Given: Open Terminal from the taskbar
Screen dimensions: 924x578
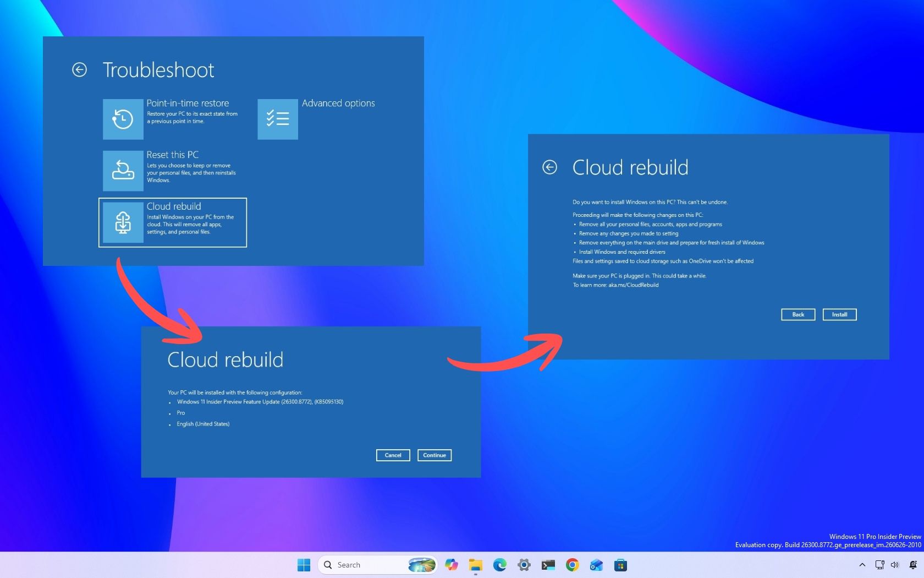Looking at the screenshot, I should (x=548, y=565).
